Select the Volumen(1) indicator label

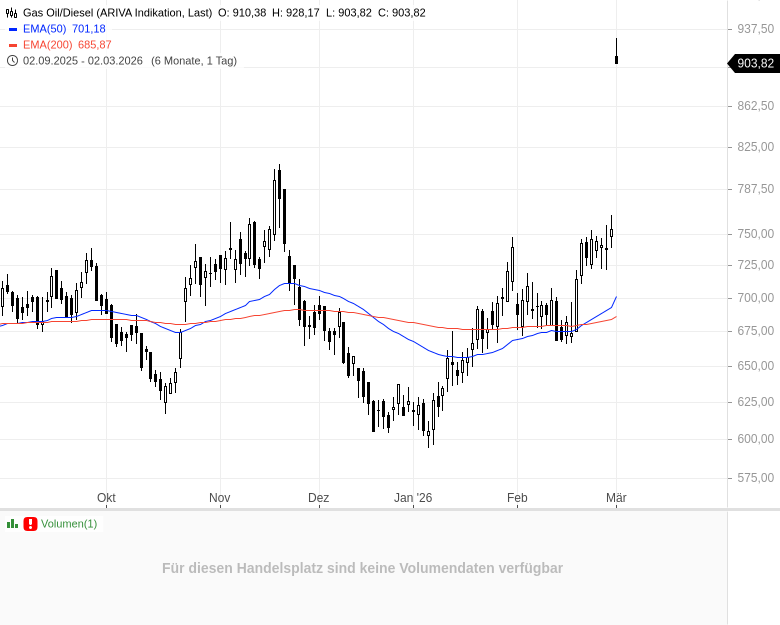pos(69,524)
